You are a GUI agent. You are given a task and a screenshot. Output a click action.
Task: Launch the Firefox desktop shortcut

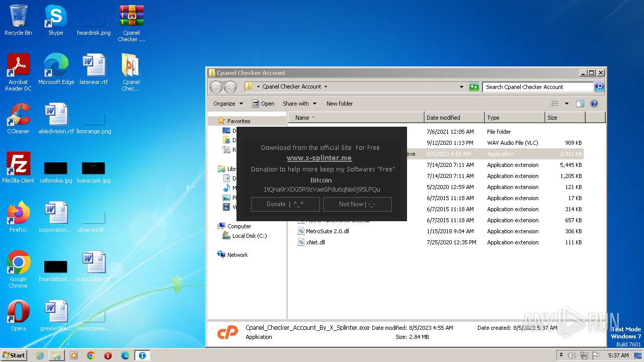(18, 217)
